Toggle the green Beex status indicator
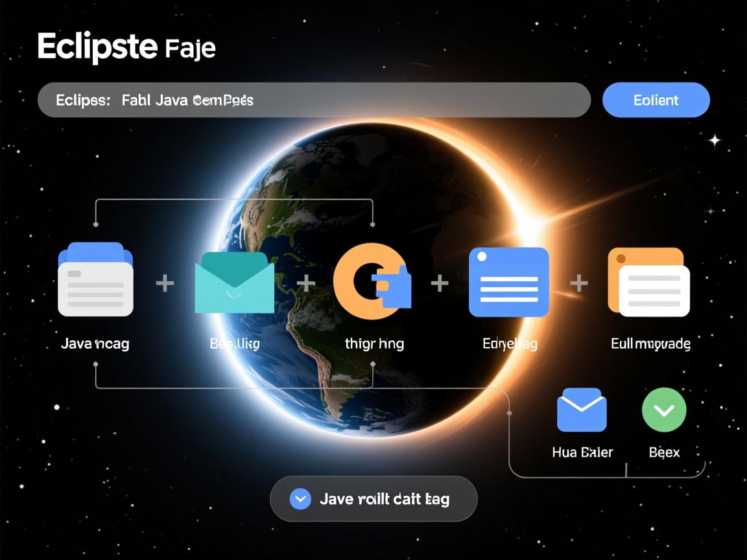This screenshot has height=560, width=747. coord(664,410)
